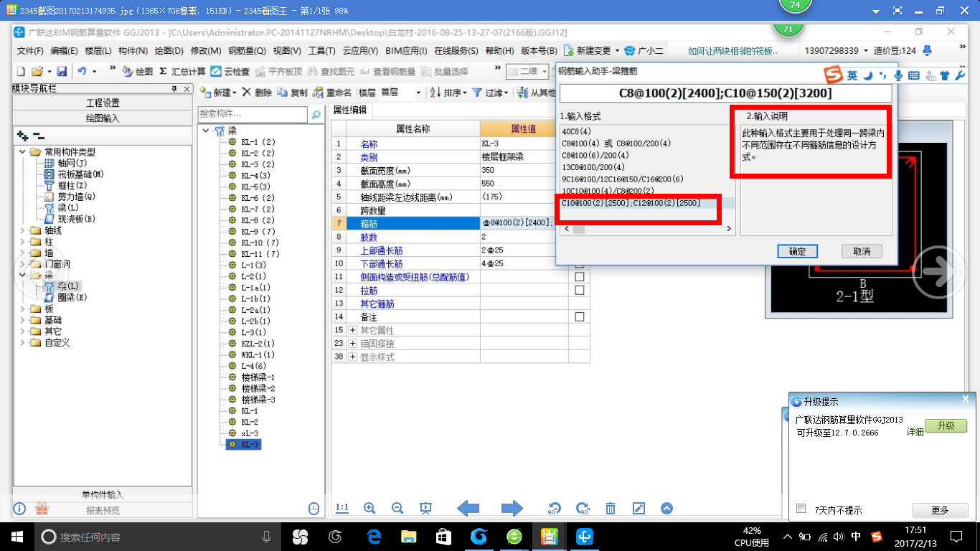
Task: Go to previous image with blue left arrow
Action: pyautogui.click(x=468, y=509)
